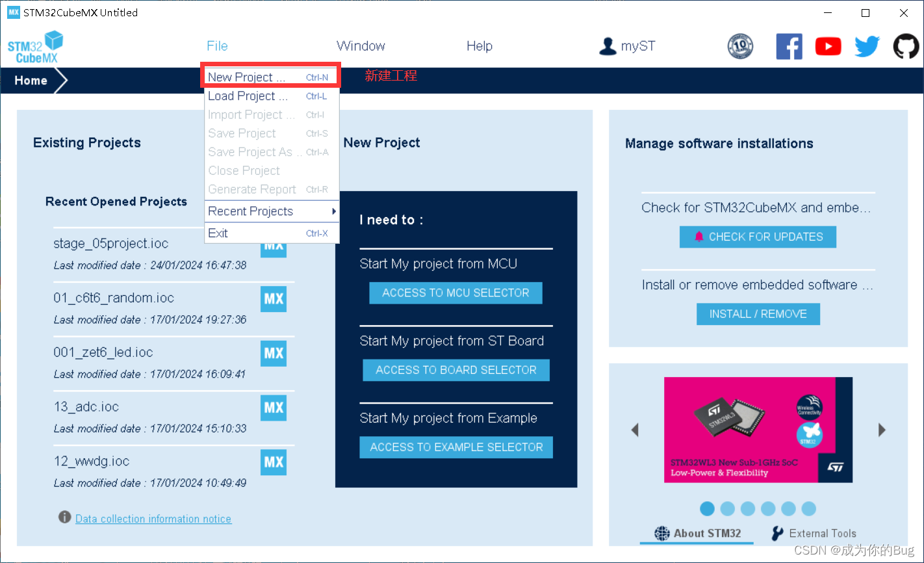The height and width of the screenshot is (563, 924).
Task: Select the second carousel dot
Action: pyautogui.click(x=728, y=508)
